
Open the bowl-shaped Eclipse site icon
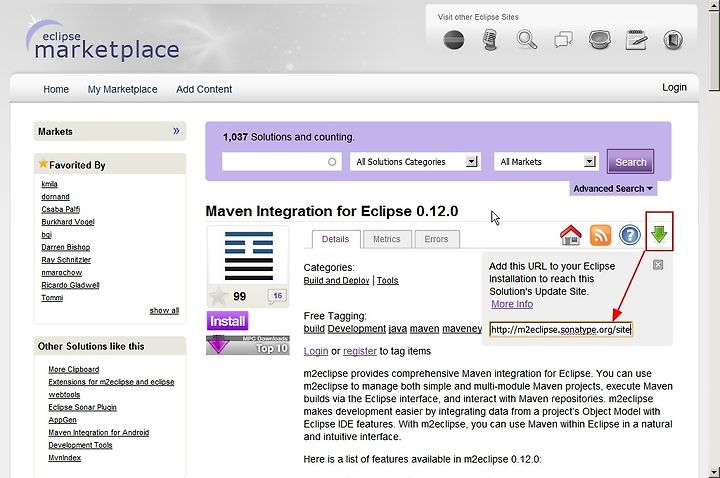pos(600,40)
